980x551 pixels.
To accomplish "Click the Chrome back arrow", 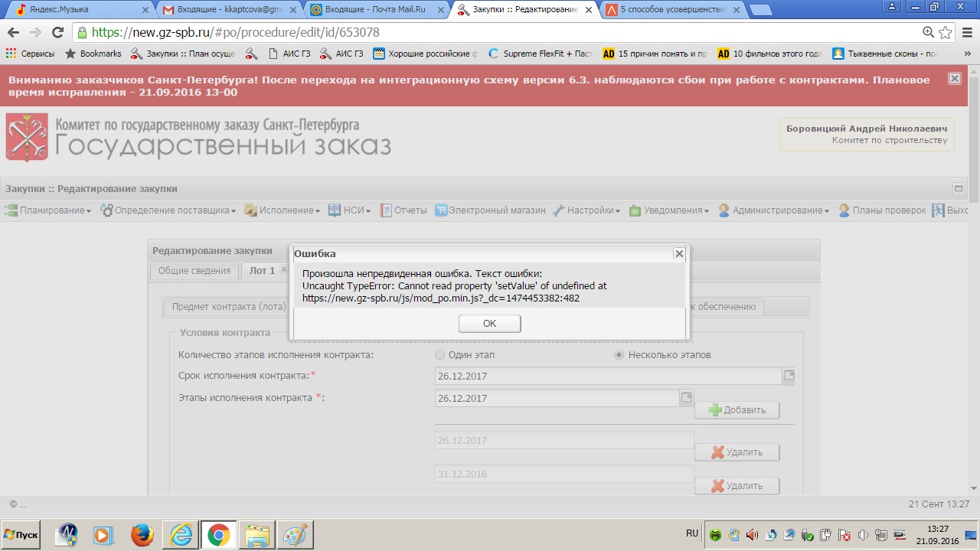I will [13, 33].
